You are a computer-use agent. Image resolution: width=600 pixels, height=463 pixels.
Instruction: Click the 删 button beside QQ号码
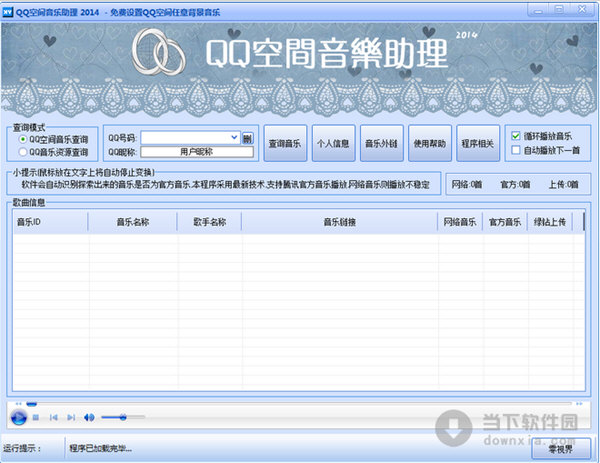(248, 138)
